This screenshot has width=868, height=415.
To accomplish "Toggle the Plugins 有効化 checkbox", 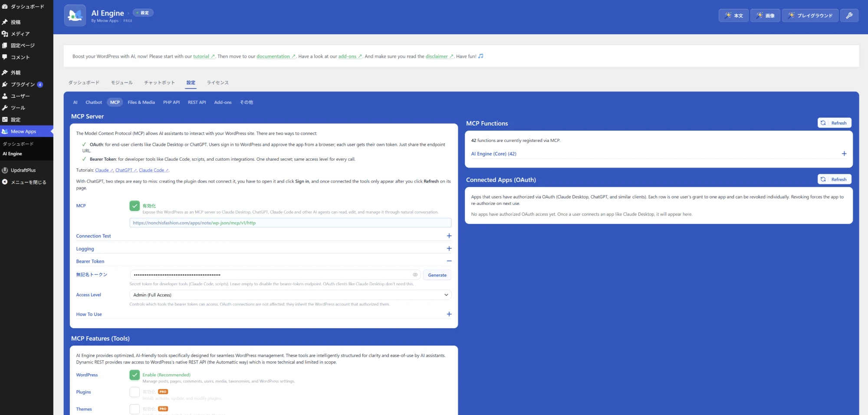I will [135, 392].
